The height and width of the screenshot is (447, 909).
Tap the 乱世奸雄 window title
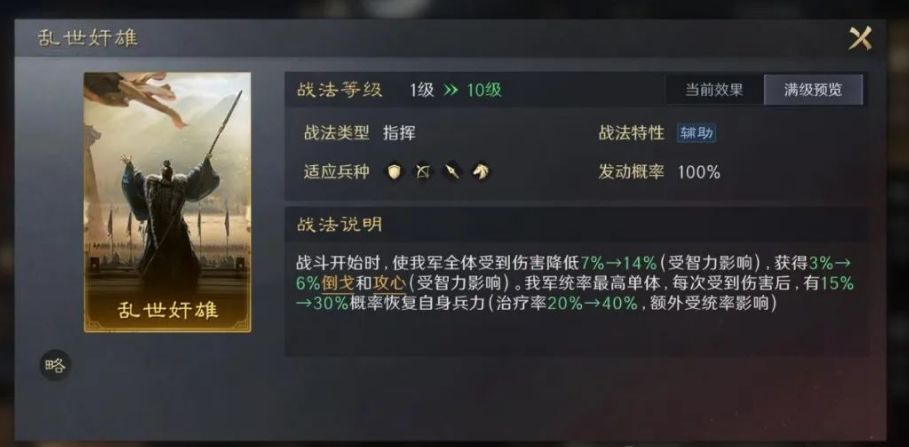click(88, 38)
